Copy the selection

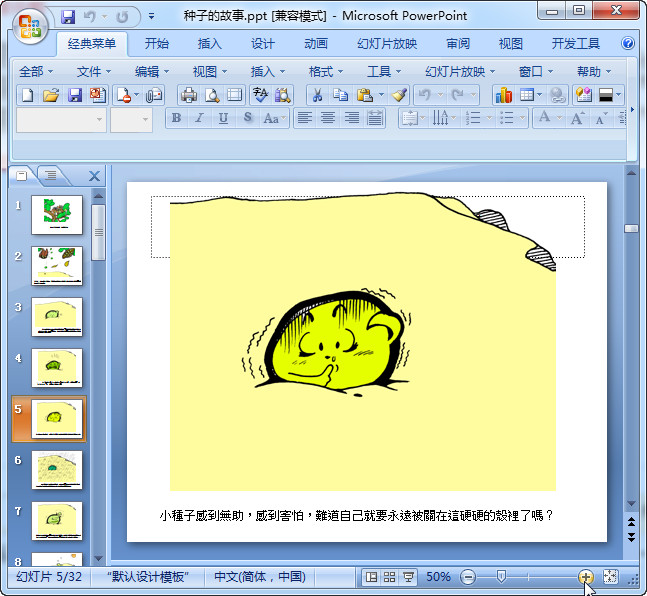click(340, 95)
